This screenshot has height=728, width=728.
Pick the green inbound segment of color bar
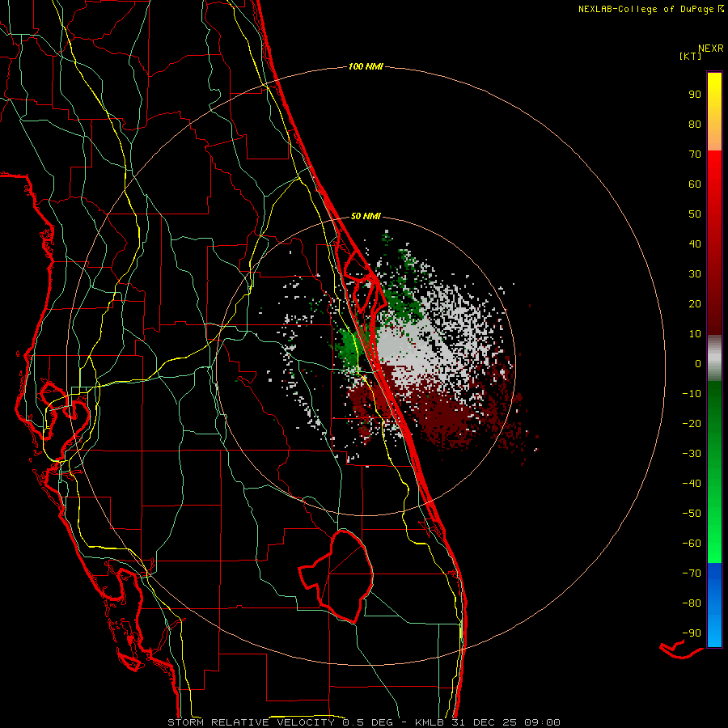(714, 472)
